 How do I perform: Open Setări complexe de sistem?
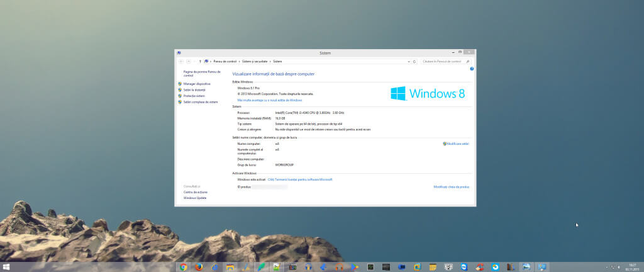[x=201, y=102]
